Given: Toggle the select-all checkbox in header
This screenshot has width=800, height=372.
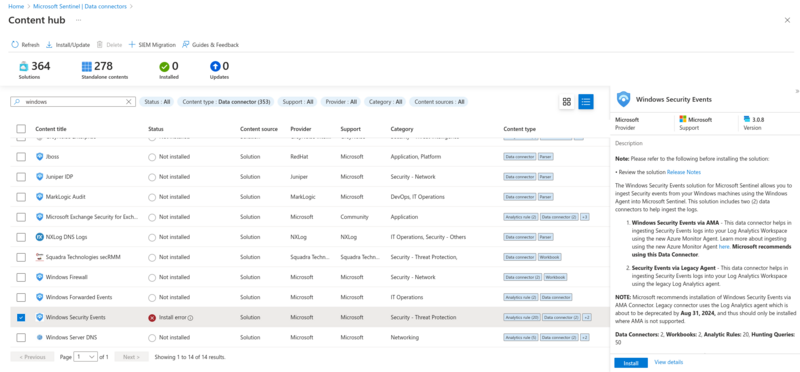Looking at the screenshot, I should [21, 129].
